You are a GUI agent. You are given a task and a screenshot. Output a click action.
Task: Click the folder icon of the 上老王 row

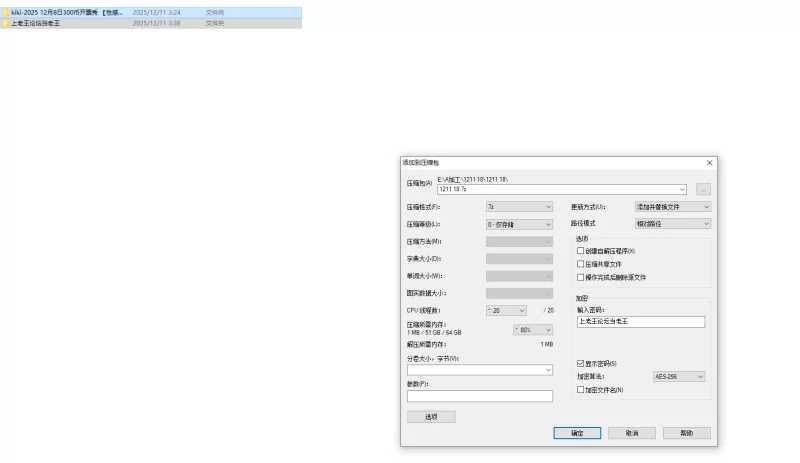tap(5, 23)
